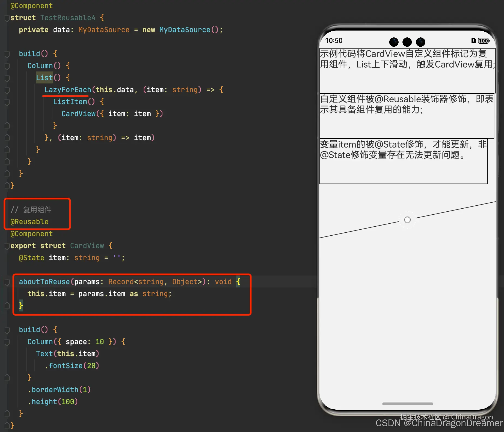Tap the phone's bottom home indicator bar
Screen dimensions: 504x432
pyautogui.click(x=408, y=404)
